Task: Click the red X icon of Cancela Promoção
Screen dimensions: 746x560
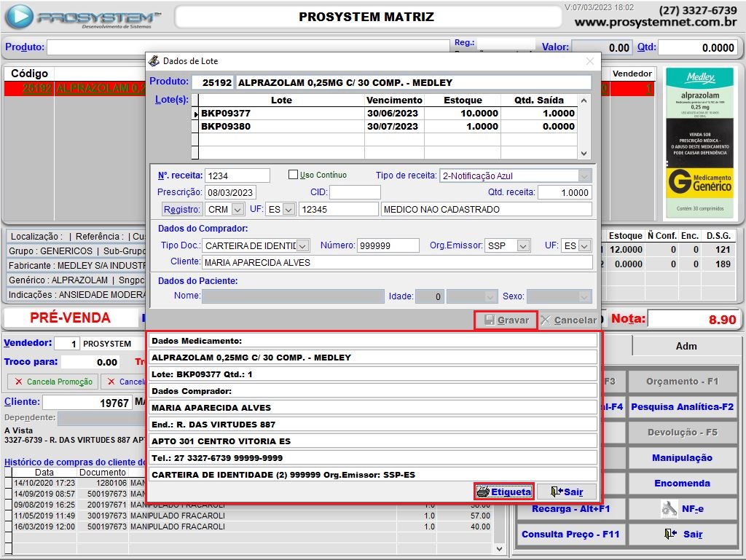Action: (18, 382)
